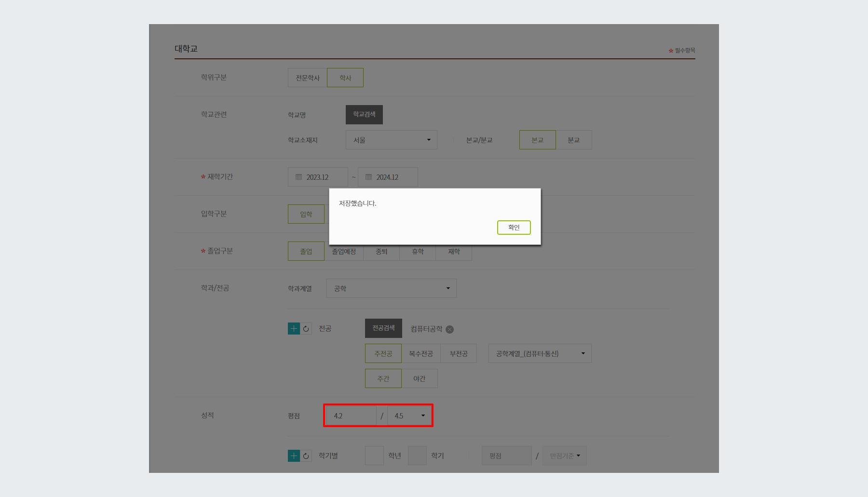868x497 pixels.
Task: Choose 분교 for campus type
Action: [x=574, y=140]
